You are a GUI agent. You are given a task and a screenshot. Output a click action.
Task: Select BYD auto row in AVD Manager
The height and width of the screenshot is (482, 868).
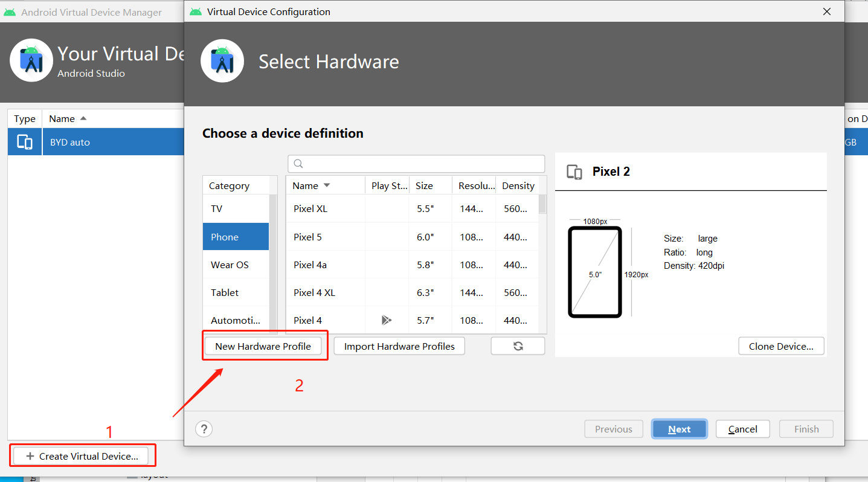tap(95, 142)
